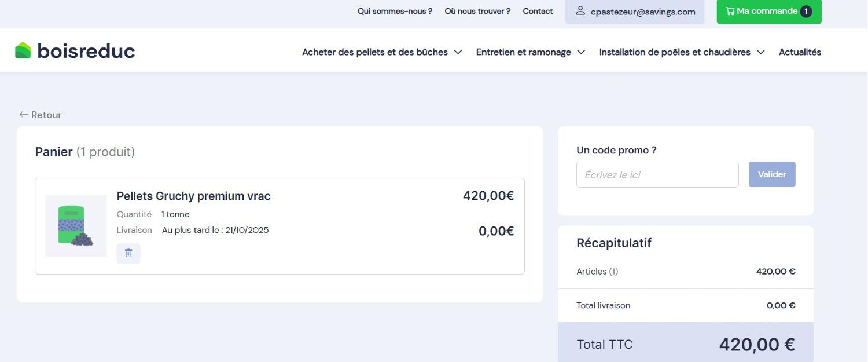868x362 pixels.
Task: Click the code promo input field
Action: 657,174
